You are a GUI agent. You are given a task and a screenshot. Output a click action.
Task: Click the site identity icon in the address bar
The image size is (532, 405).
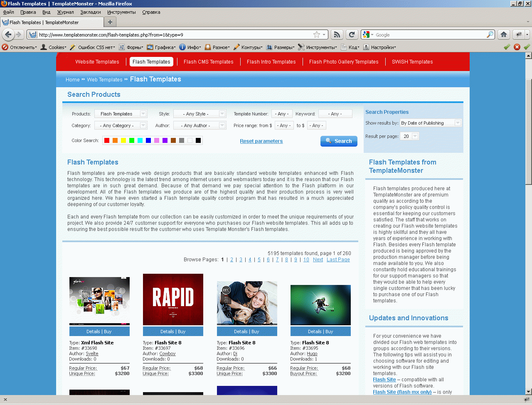pyautogui.click(x=33, y=35)
